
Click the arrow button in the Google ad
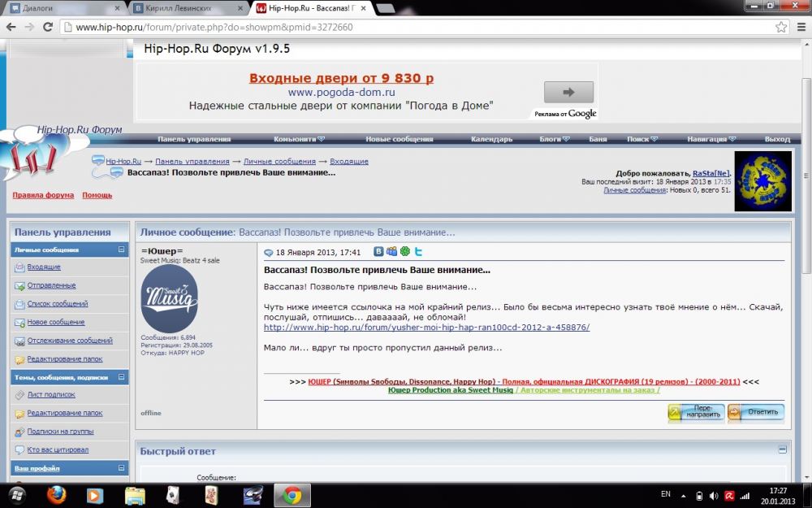(568, 93)
